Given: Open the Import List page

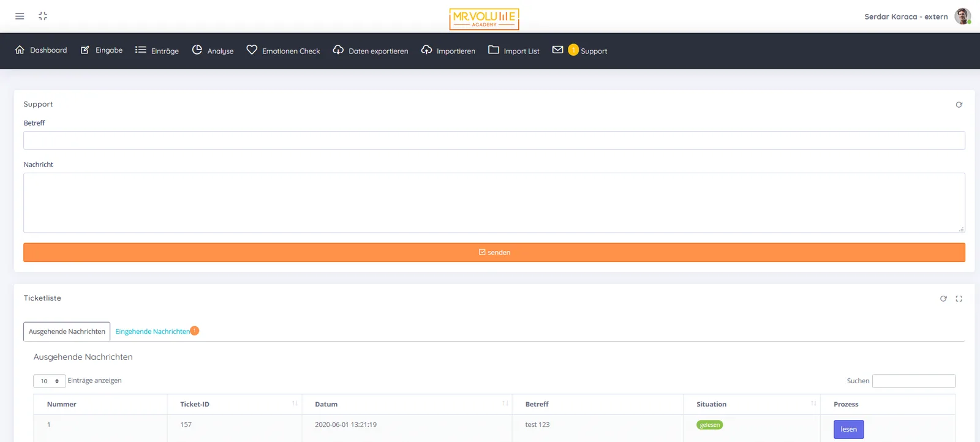Looking at the screenshot, I should pos(514,50).
